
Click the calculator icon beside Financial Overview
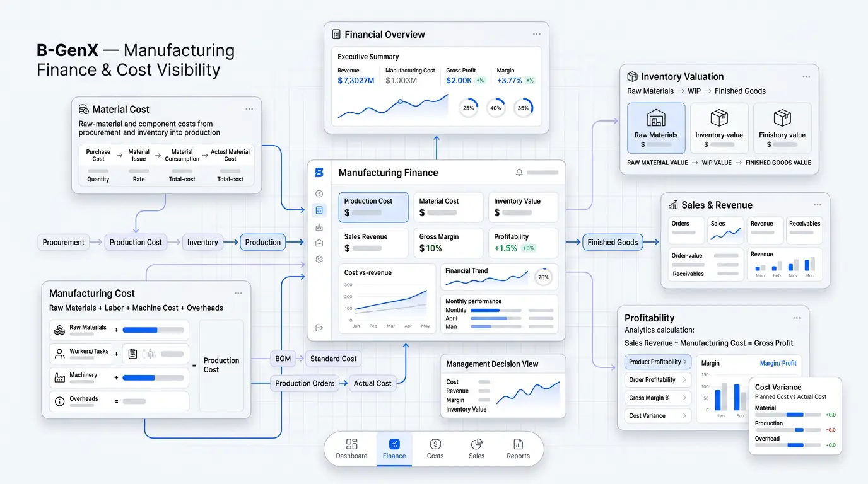[336, 34]
